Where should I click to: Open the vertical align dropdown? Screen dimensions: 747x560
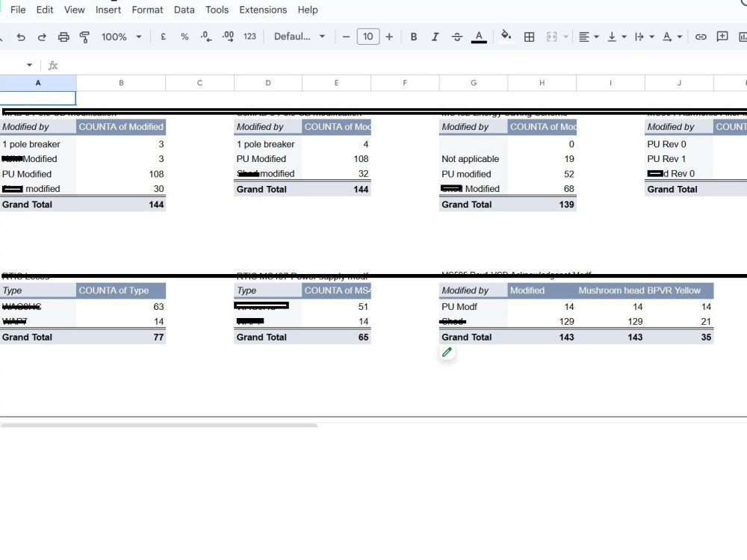point(616,37)
